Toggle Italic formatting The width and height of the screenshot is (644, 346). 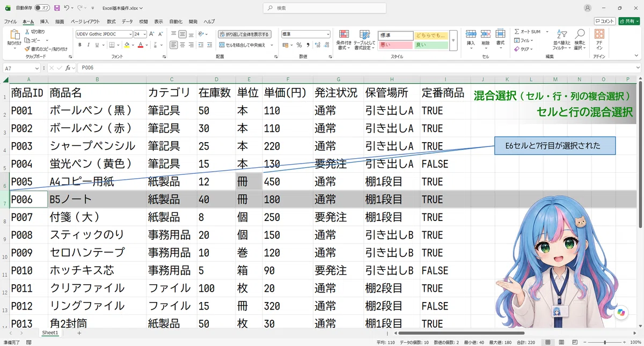[88, 45]
